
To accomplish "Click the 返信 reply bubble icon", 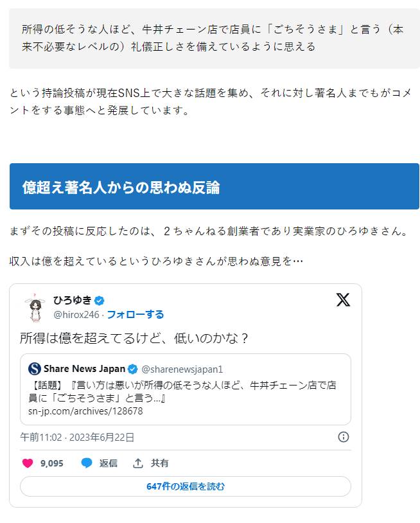I will pos(87,463).
